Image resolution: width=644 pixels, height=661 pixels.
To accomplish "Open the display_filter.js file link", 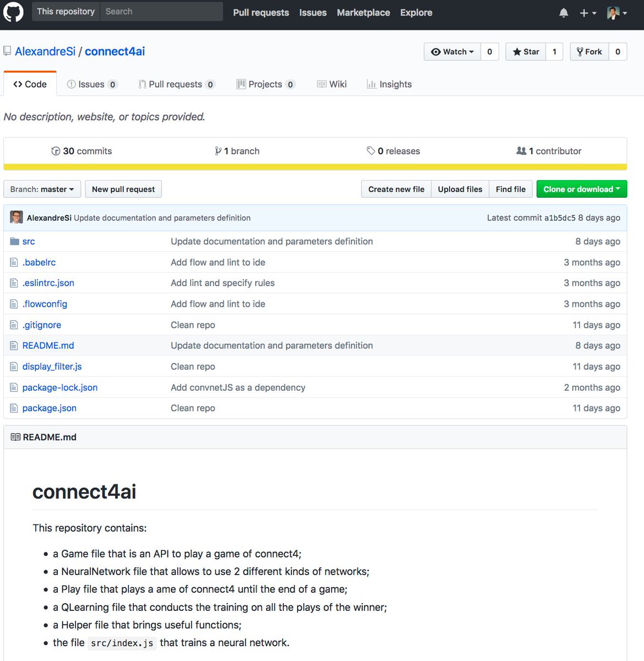I will point(52,366).
